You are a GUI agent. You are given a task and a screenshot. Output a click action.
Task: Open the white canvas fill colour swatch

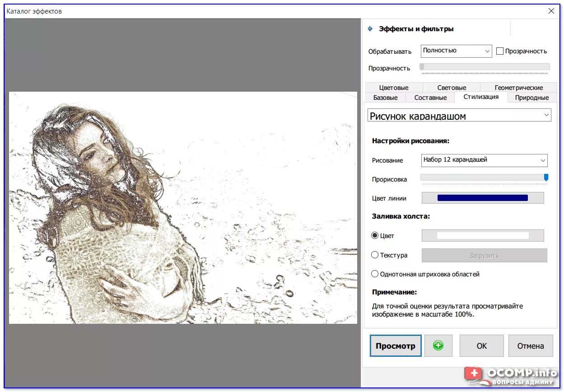coord(483,235)
